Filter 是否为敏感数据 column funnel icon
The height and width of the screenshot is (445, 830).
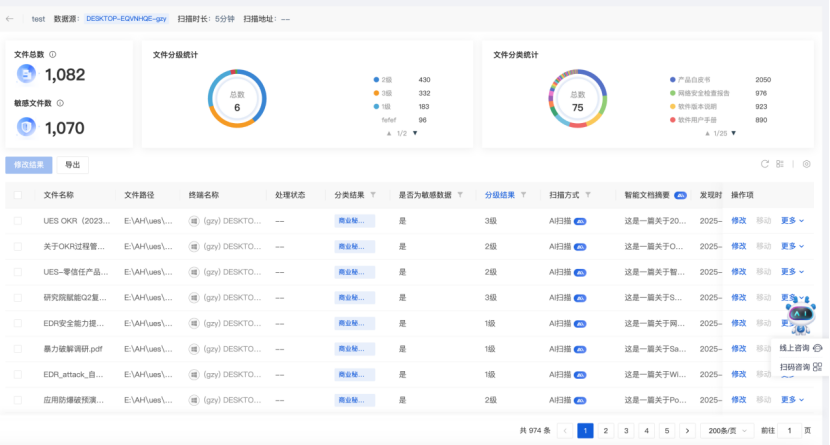(x=460, y=195)
